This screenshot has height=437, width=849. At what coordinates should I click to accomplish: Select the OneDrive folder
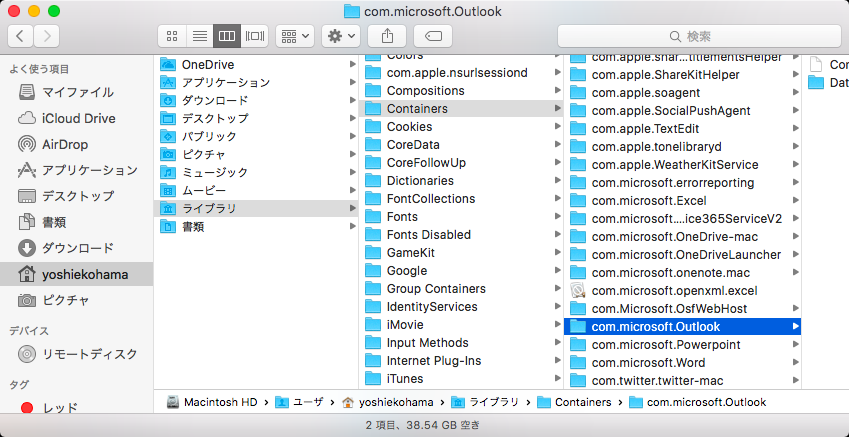256,65
